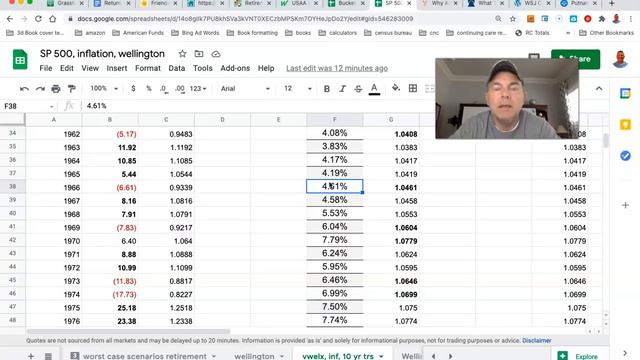Expand side panel chevron at bottom right
The width and height of the screenshot is (640, 360).
(625, 353)
